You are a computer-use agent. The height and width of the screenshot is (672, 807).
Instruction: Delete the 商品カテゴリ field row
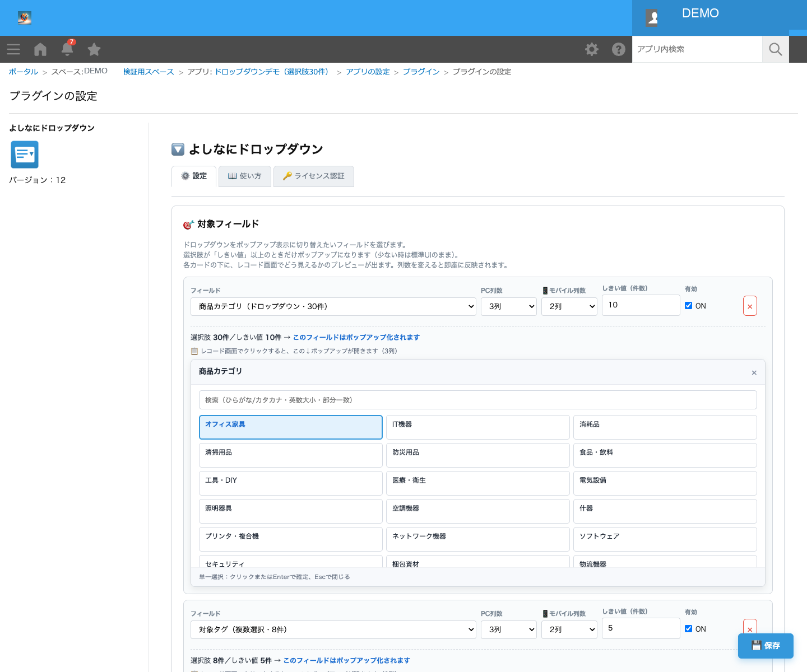click(750, 306)
